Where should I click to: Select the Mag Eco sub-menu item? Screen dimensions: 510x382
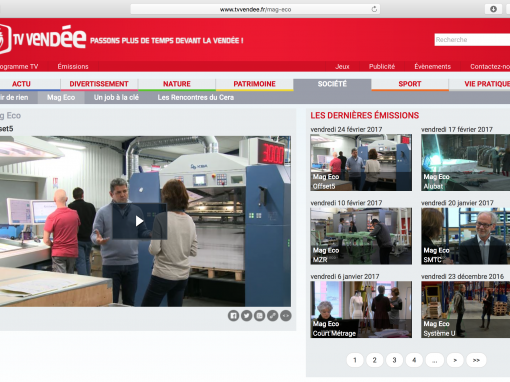(x=61, y=97)
